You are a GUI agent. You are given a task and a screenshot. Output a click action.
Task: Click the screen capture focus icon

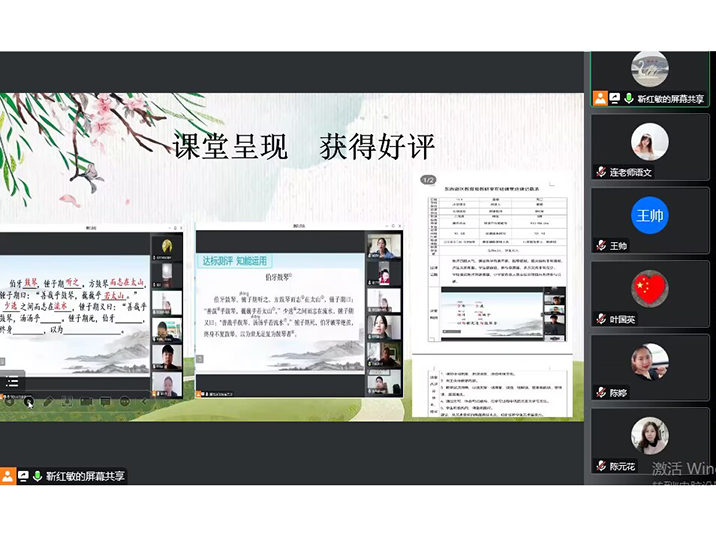click(x=67, y=402)
